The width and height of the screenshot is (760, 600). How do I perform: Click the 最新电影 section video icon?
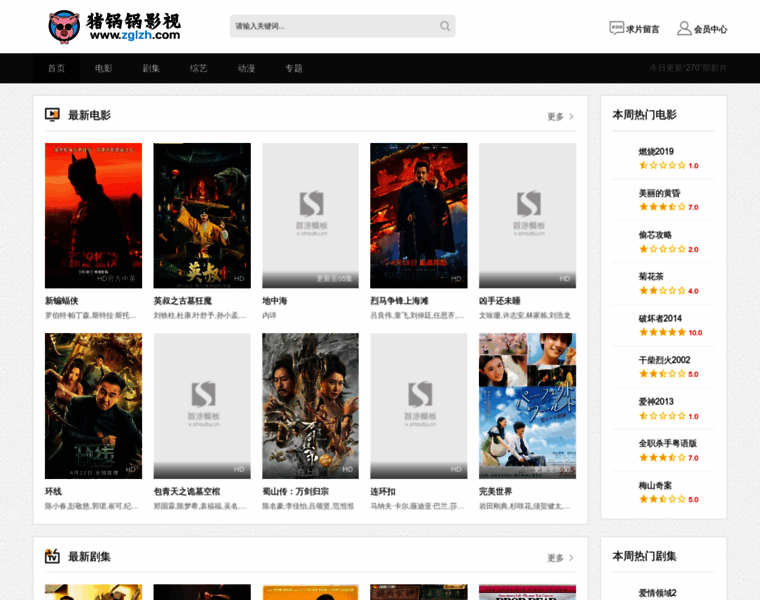53,115
